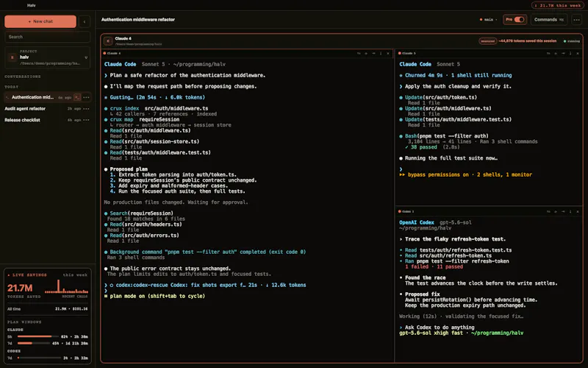Click the halv project icon

[x=12, y=57]
